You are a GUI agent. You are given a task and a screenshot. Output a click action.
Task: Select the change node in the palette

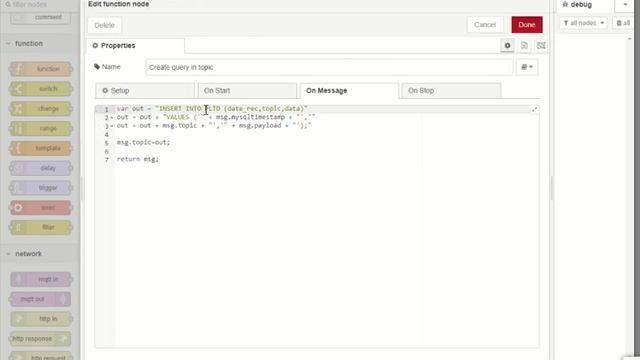[41, 109]
